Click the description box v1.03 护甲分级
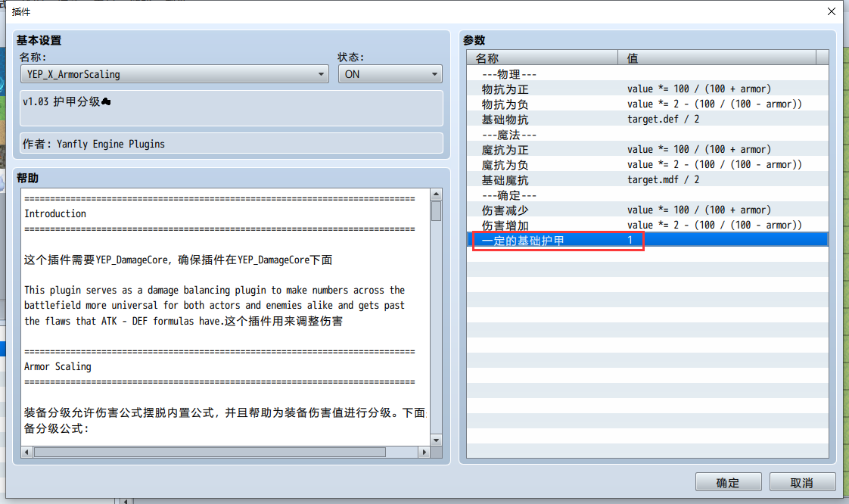 click(x=232, y=107)
